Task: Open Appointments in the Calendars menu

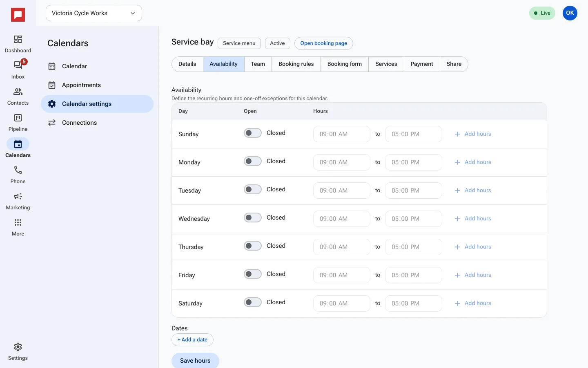Action: tap(97, 85)
